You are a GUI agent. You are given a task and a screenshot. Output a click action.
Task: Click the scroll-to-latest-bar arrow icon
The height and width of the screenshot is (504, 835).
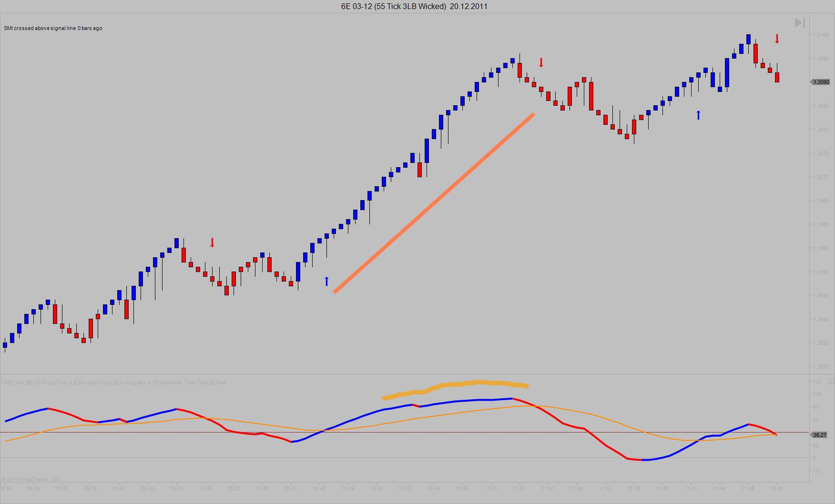coord(800,22)
